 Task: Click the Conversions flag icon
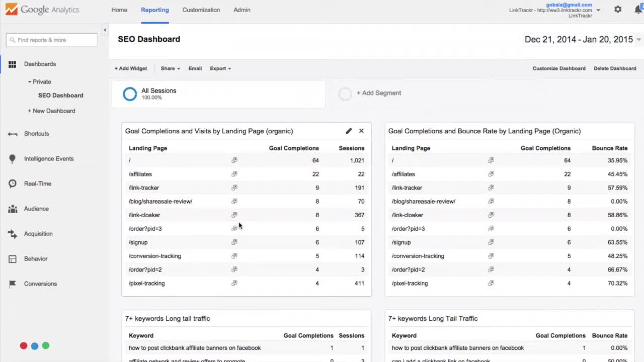tap(13, 284)
